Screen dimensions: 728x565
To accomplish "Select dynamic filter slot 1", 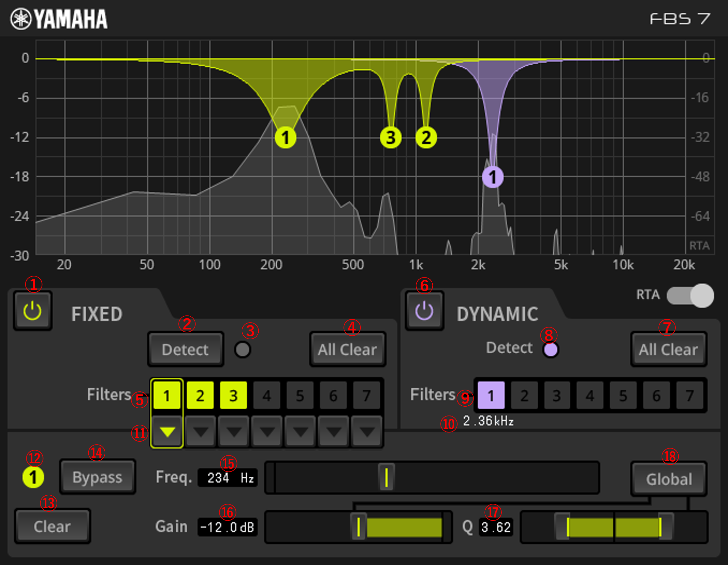I will (491, 396).
